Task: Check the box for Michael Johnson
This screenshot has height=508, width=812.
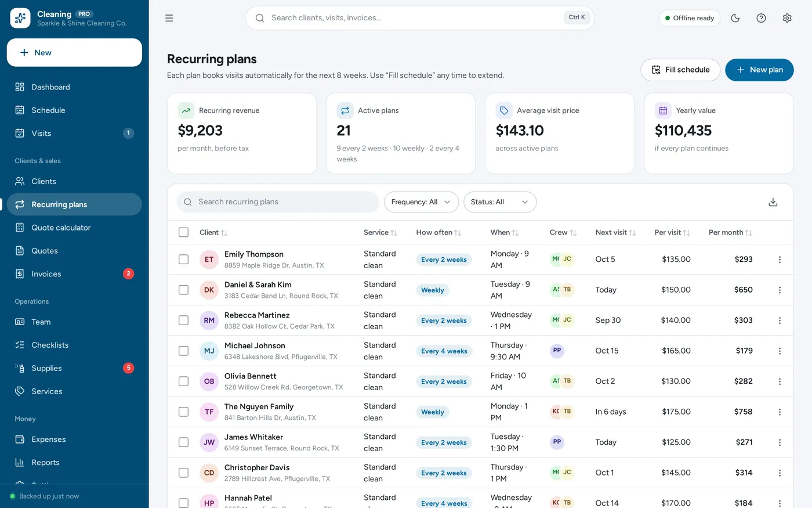Action: (183, 351)
